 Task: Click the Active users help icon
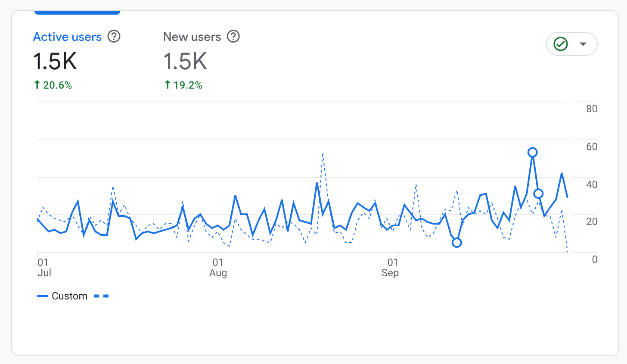tap(114, 37)
